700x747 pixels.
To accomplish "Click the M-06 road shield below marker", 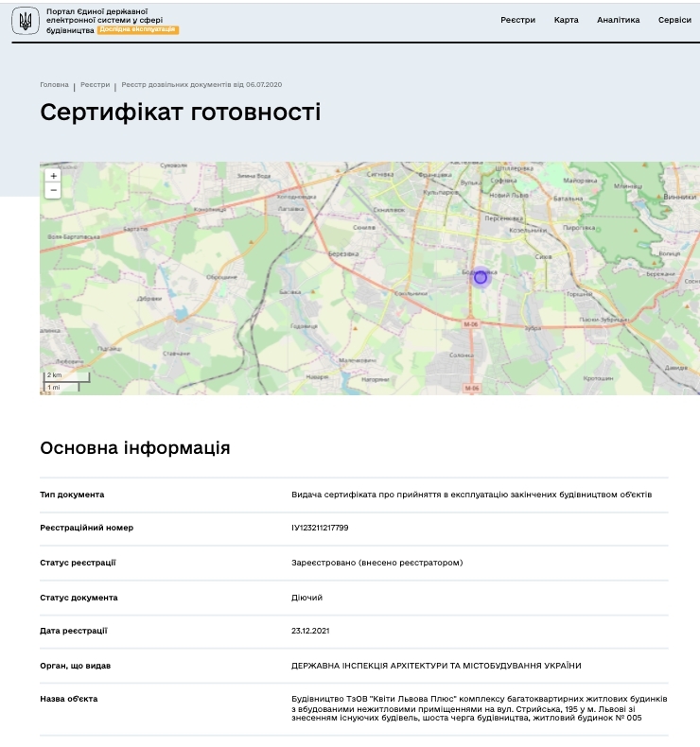I will tap(472, 324).
